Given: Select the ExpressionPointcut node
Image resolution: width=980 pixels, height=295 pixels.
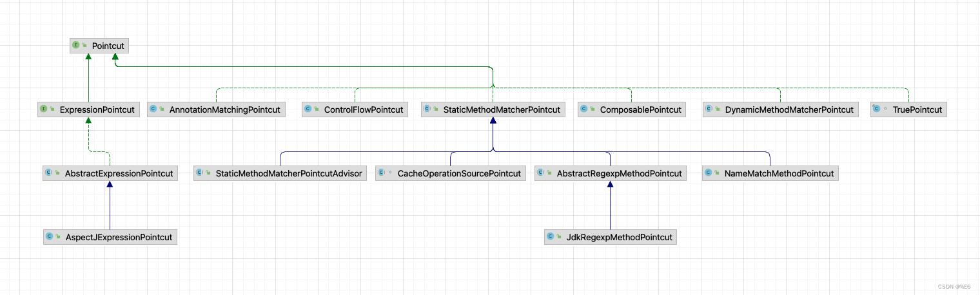Looking at the screenshot, I should [x=88, y=109].
